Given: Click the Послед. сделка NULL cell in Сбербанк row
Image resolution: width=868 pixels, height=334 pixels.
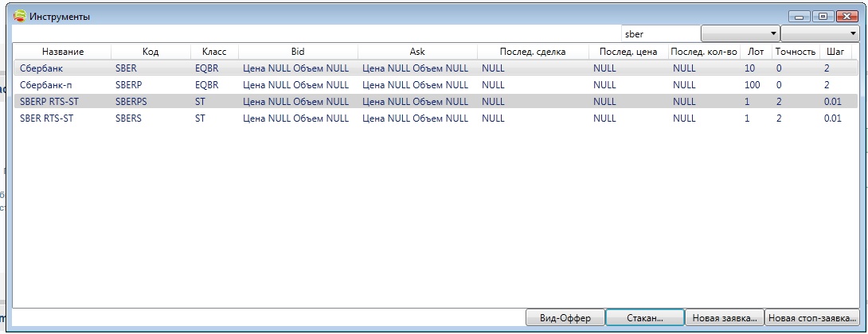Looking at the screenshot, I should coord(493,68).
